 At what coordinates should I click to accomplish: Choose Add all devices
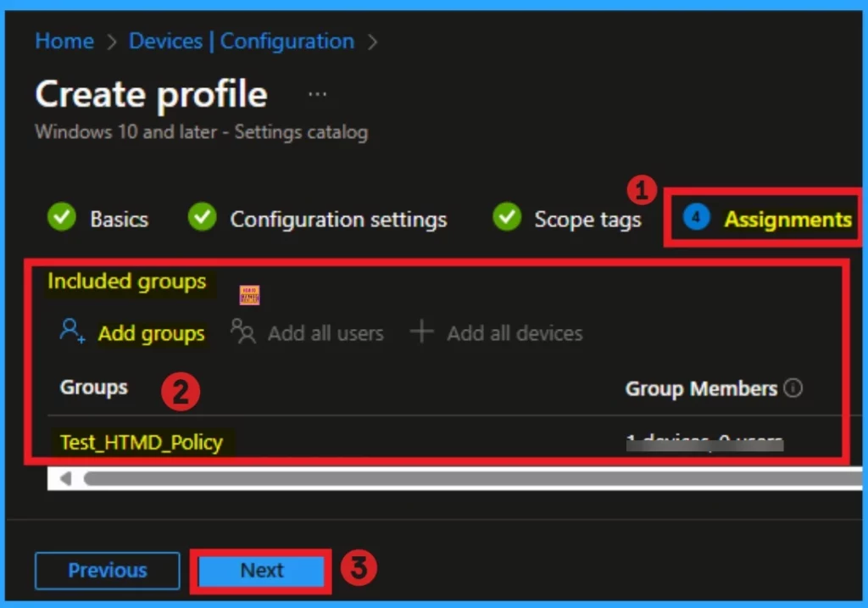[515, 333]
